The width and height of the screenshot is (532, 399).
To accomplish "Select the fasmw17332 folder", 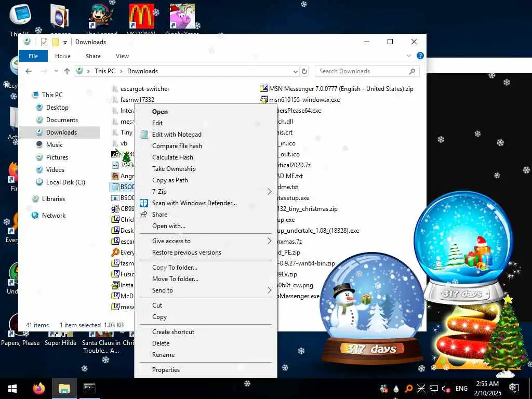I will (x=133, y=100).
